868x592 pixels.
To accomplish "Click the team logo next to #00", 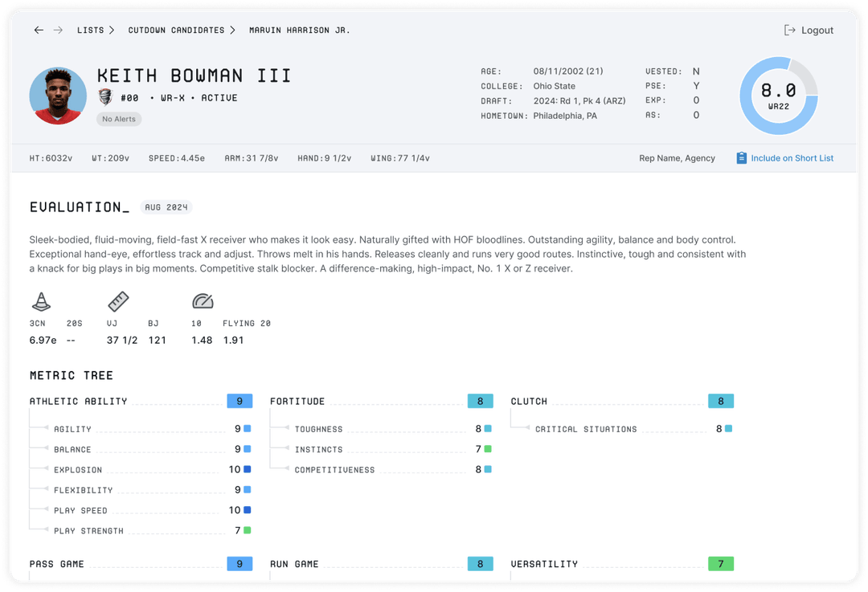I will click(x=105, y=98).
